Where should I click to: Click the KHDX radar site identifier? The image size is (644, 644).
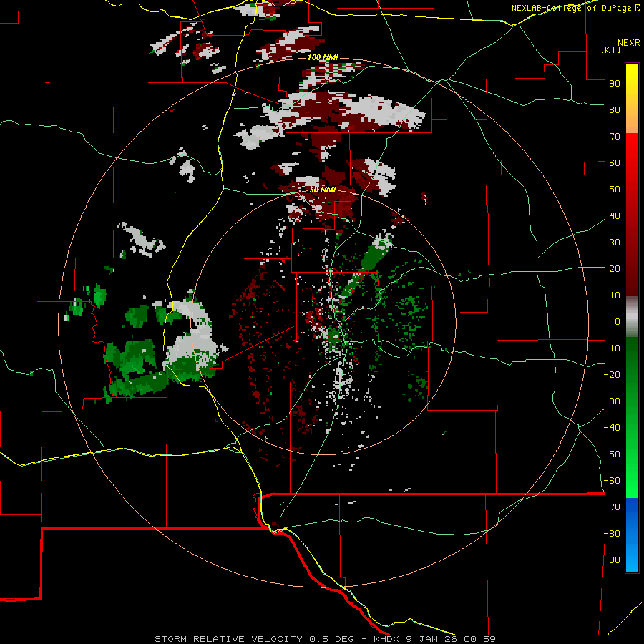coord(387,639)
